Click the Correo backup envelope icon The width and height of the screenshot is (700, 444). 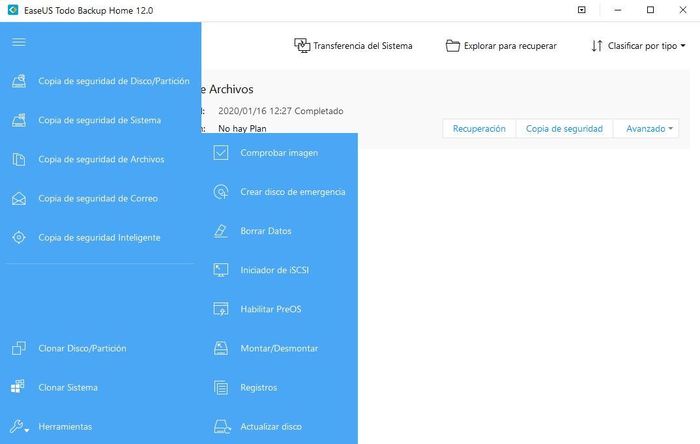(x=19, y=199)
